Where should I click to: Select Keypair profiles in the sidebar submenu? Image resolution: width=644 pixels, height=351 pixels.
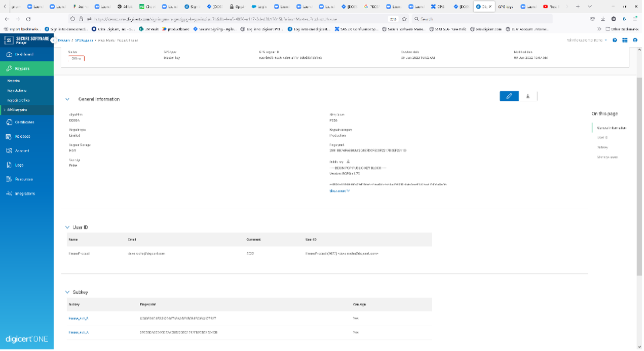tap(18, 100)
